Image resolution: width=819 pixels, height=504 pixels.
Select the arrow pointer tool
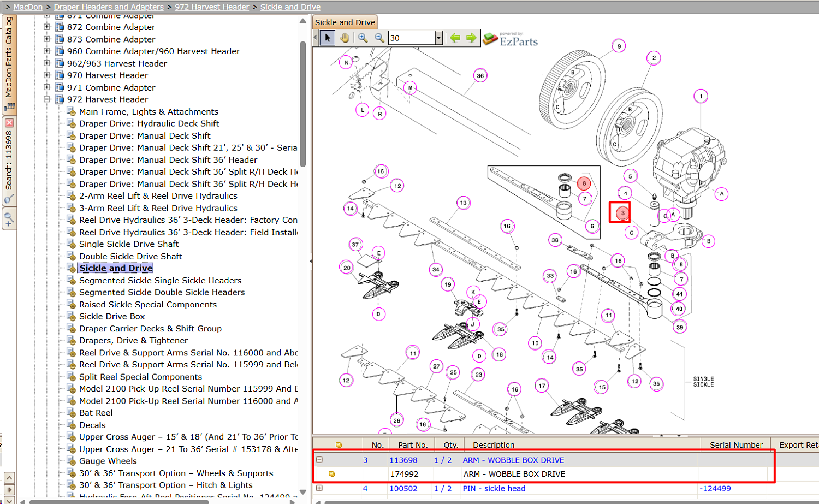(328, 38)
